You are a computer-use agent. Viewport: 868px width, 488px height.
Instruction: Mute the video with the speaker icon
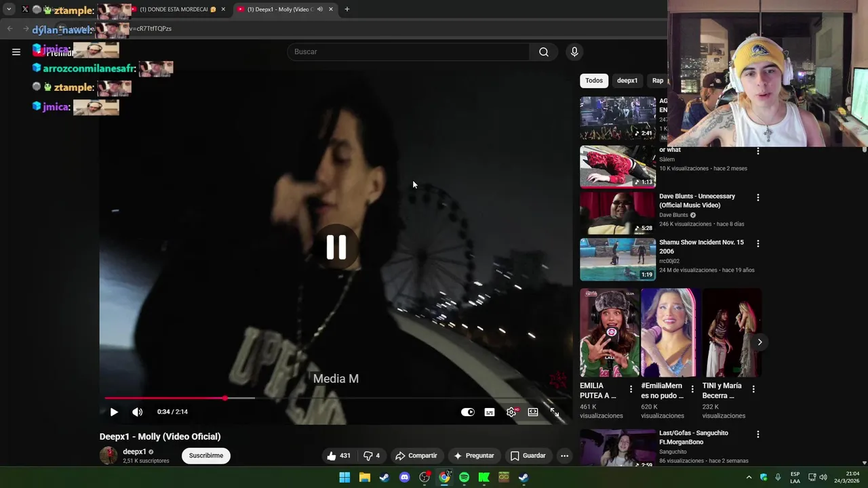click(x=137, y=412)
